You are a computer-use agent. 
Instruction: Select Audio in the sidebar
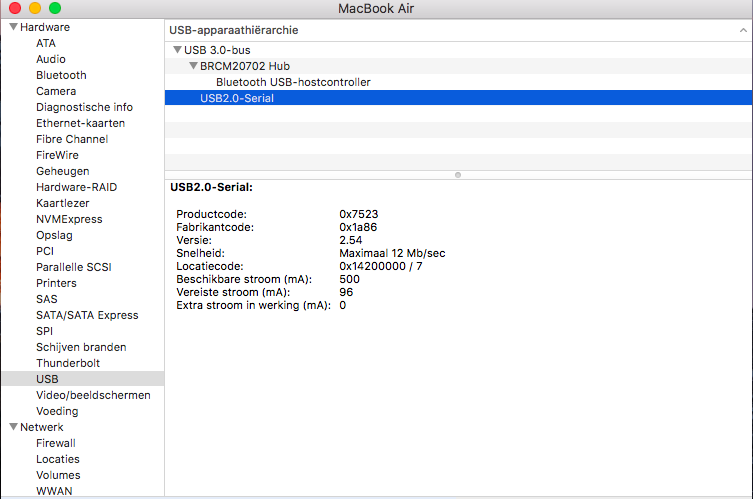tap(50, 59)
